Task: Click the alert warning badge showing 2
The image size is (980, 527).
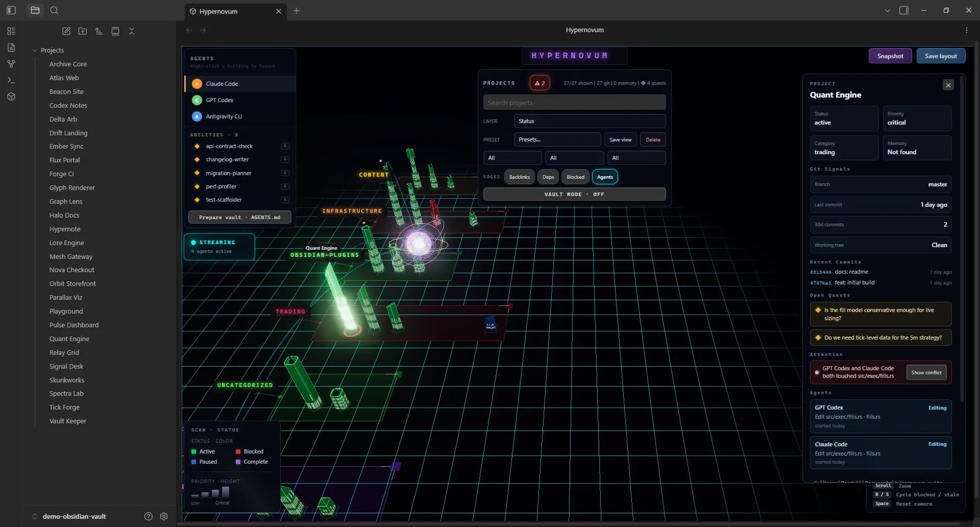Action: point(540,83)
